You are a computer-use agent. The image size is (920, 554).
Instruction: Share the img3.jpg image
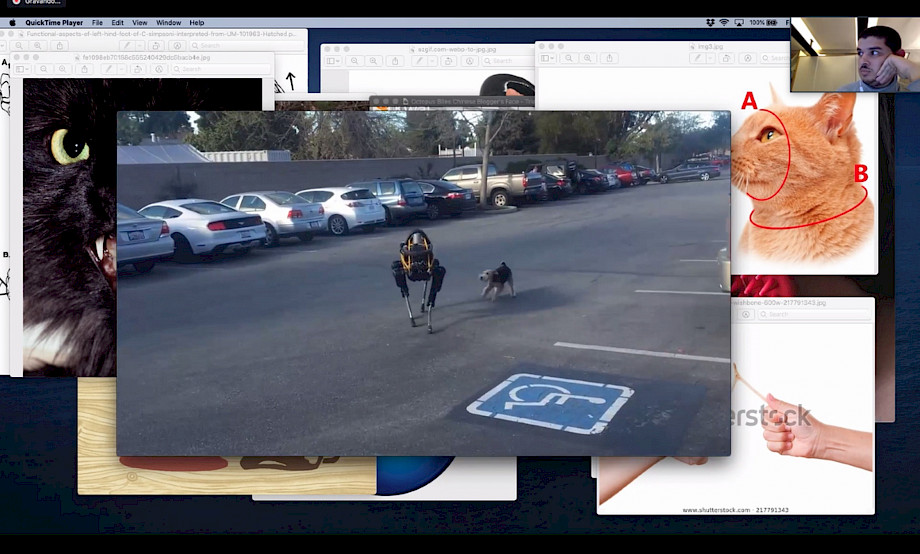[x=609, y=58]
